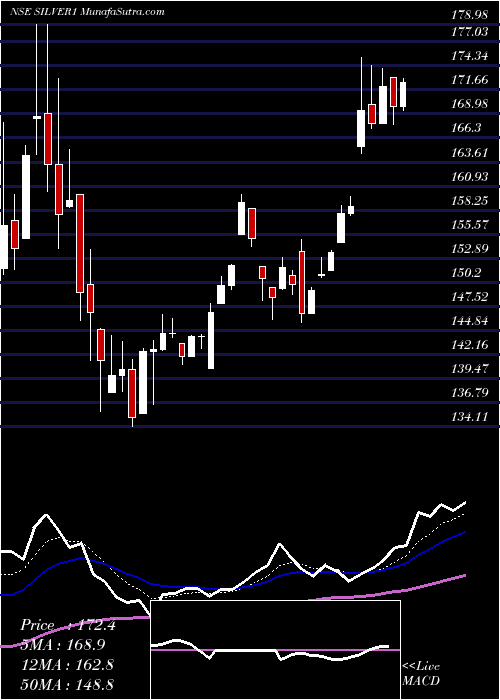Click the last white candlestick on the right

[x=403, y=94]
